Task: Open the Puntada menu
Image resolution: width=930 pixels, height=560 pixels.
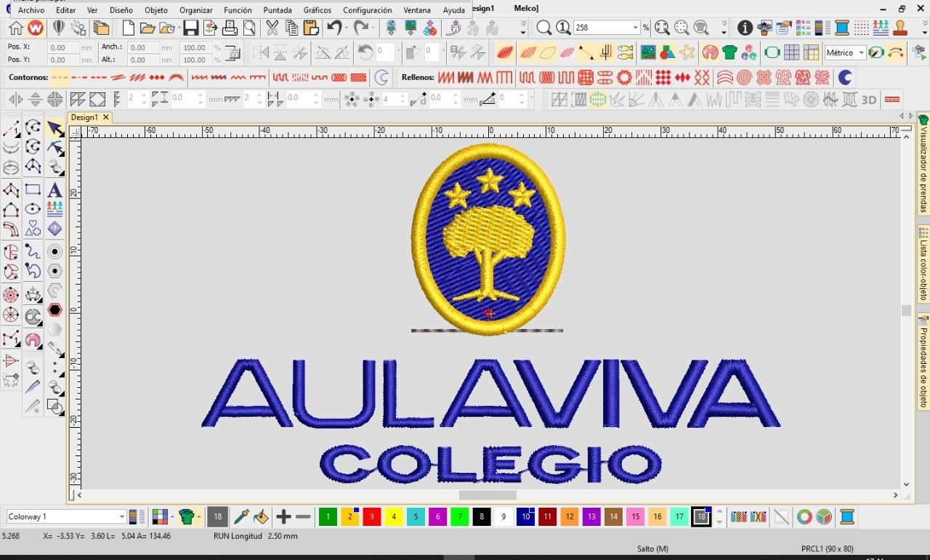Action: click(x=278, y=10)
